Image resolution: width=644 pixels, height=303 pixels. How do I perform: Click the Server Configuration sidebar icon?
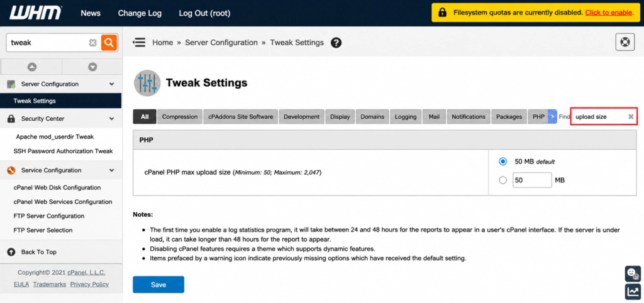[x=11, y=84]
